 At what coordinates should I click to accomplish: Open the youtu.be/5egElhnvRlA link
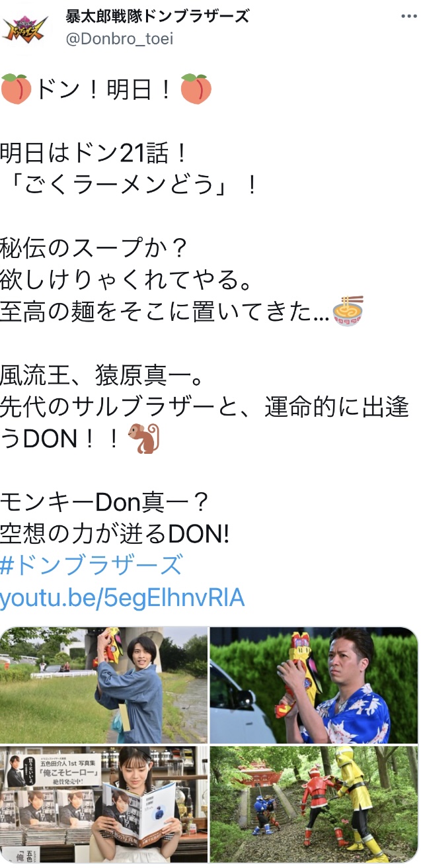(123, 598)
